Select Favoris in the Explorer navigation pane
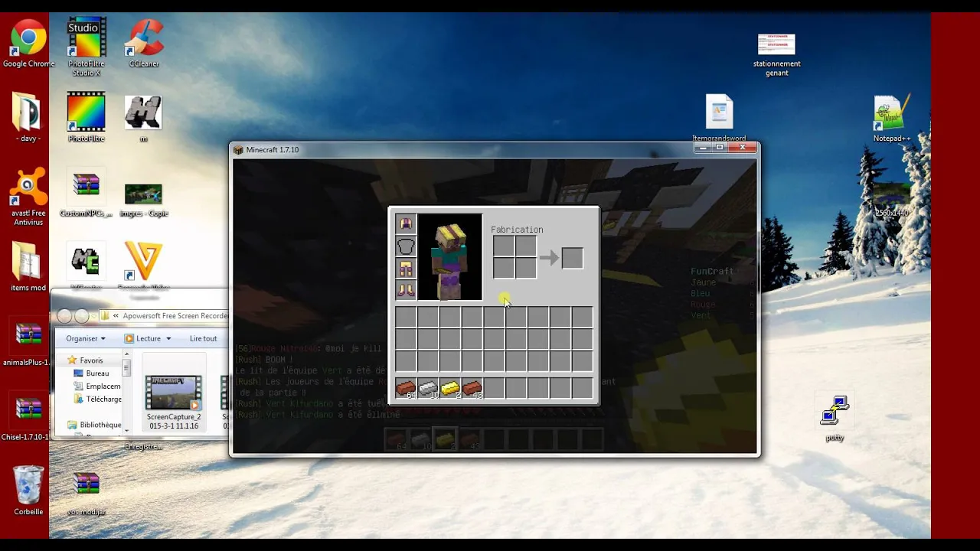The image size is (980, 551). point(90,360)
